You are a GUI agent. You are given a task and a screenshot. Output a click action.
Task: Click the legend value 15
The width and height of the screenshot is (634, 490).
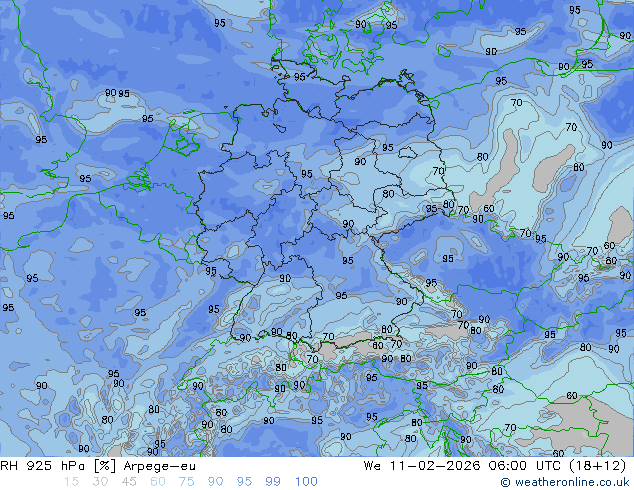(71, 482)
